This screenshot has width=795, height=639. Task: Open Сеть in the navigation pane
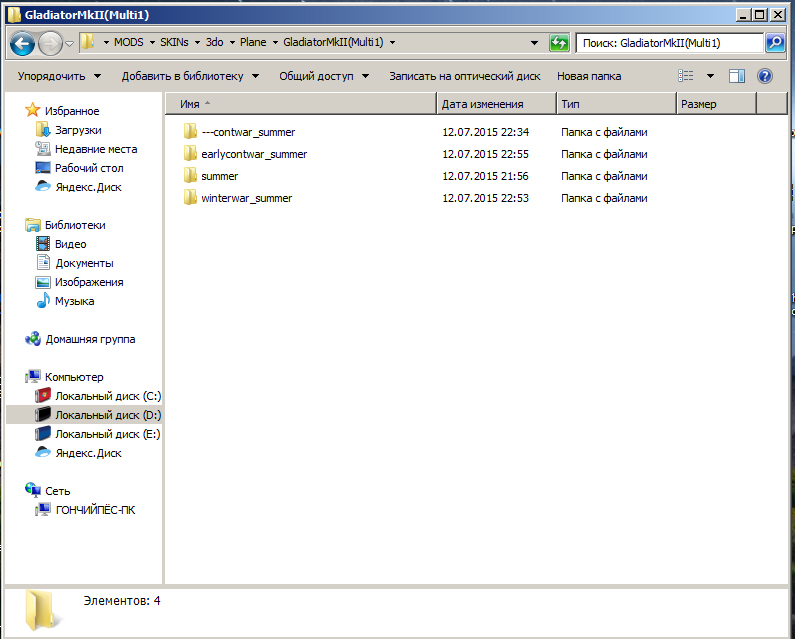(x=57, y=491)
